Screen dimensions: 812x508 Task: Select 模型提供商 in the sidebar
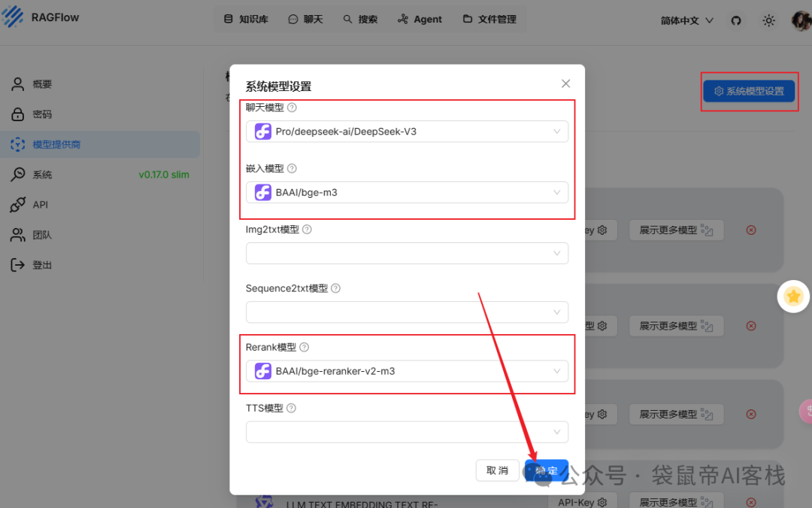tap(101, 144)
